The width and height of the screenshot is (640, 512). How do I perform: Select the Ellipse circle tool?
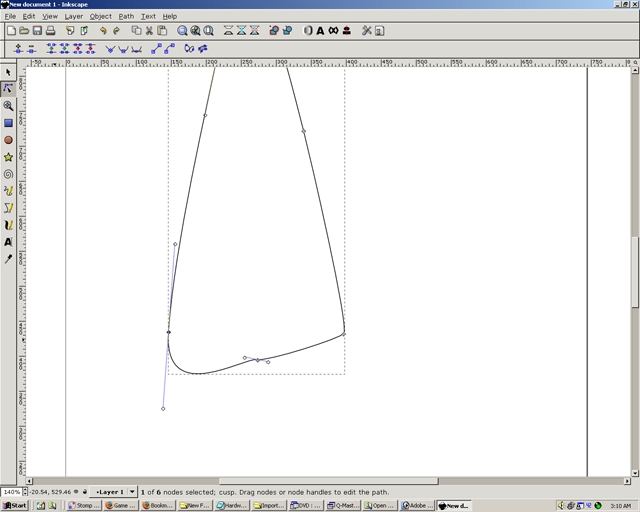8,140
